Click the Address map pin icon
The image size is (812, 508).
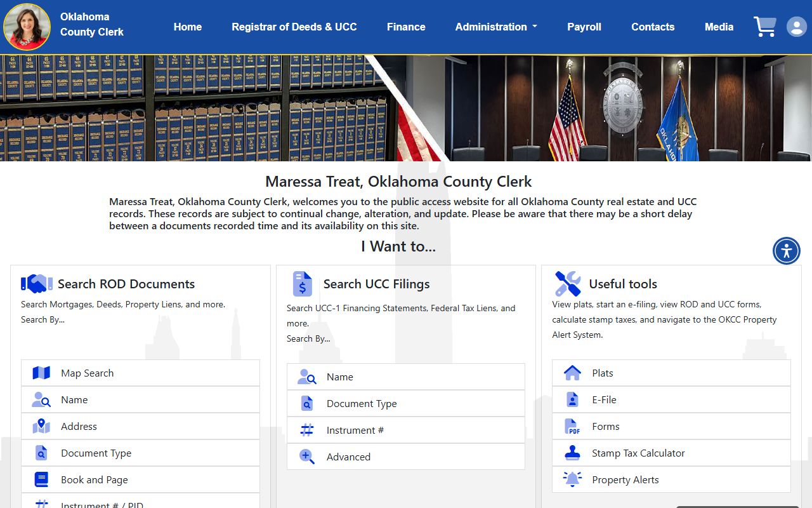click(41, 426)
